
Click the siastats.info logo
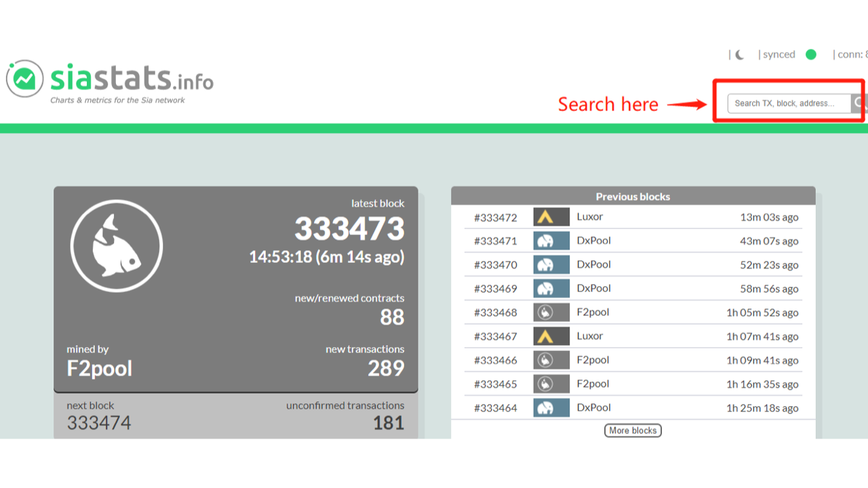click(110, 81)
